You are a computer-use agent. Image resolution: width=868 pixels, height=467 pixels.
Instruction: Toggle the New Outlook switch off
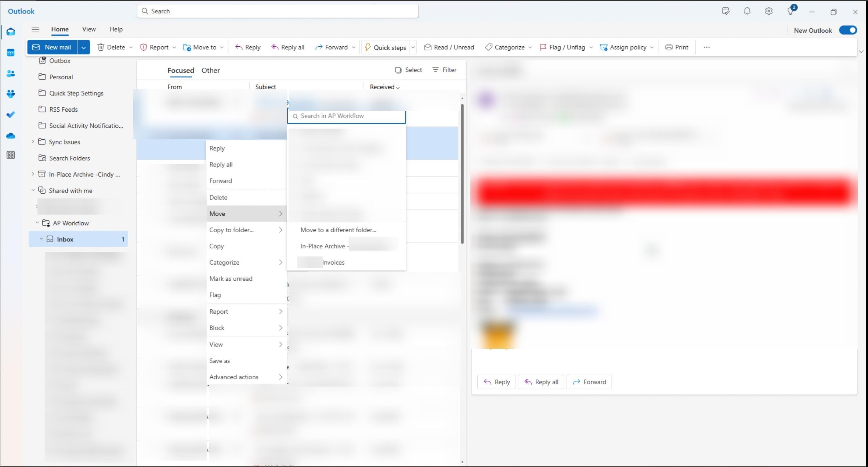(848, 30)
